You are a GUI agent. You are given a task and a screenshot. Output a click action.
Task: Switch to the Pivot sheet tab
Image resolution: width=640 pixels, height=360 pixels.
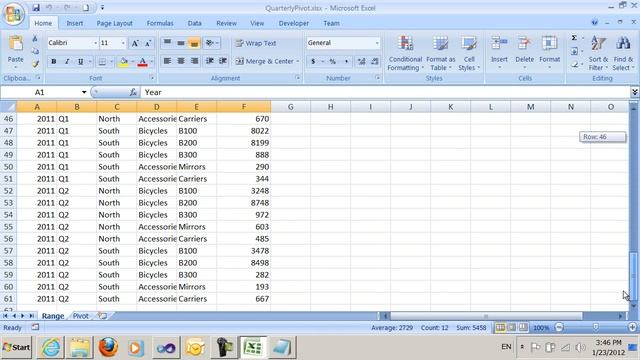(x=81, y=316)
